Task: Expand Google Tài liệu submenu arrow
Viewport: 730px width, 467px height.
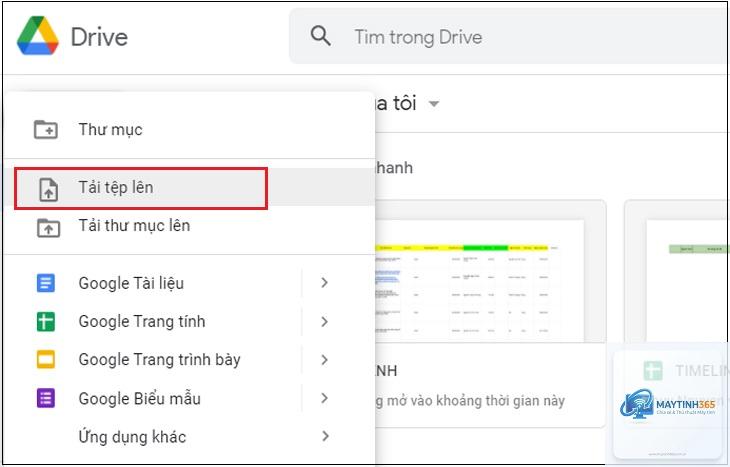Action: (324, 283)
